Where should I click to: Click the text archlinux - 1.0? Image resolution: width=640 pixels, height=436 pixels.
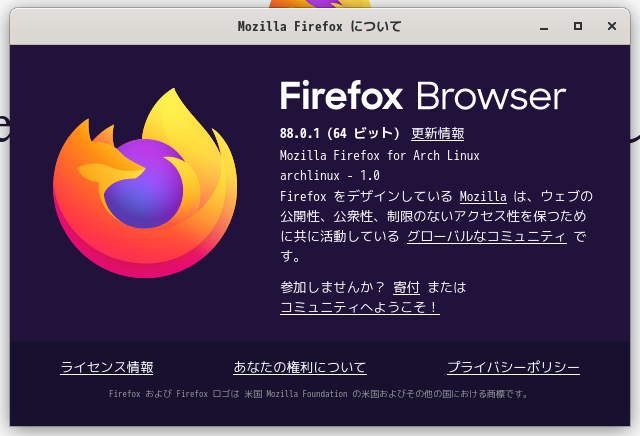click(x=330, y=176)
